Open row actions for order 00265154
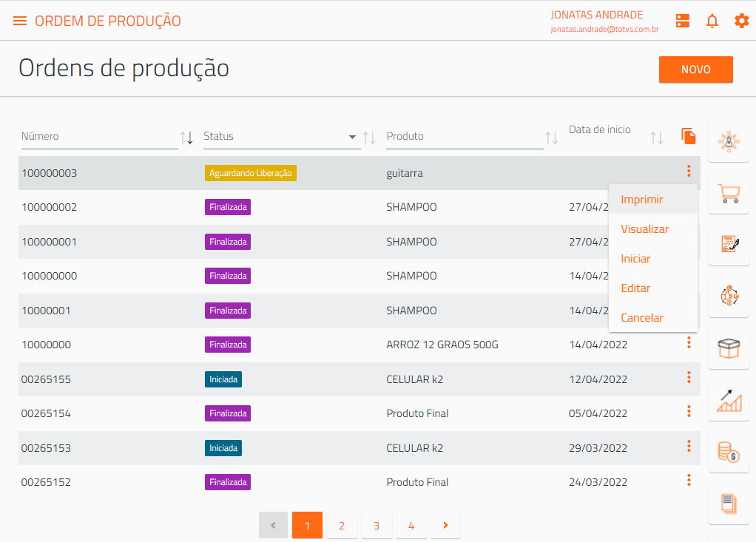The image size is (756, 542). click(689, 411)
